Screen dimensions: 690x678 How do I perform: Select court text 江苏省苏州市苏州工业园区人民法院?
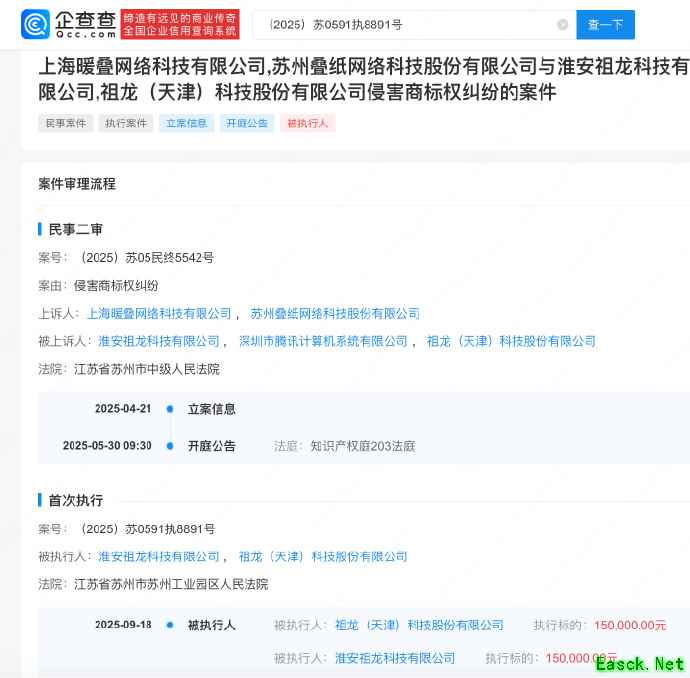(171, 584)
